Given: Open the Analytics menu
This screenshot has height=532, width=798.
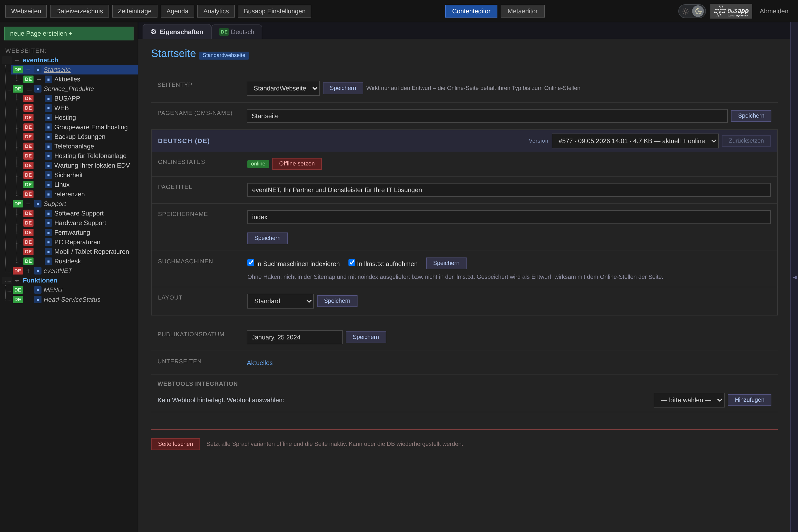Looking at the screenshot, I should (216, 11).
